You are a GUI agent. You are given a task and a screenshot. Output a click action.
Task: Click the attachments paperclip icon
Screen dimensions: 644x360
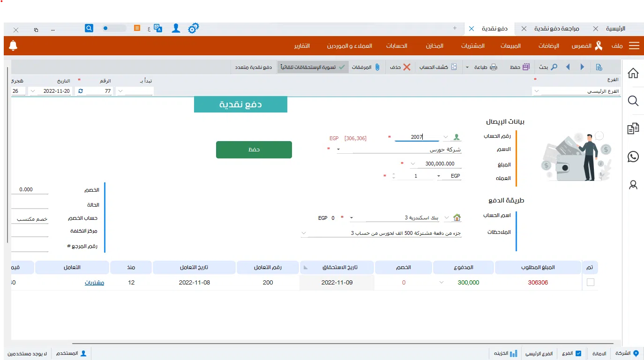[377, 67]
